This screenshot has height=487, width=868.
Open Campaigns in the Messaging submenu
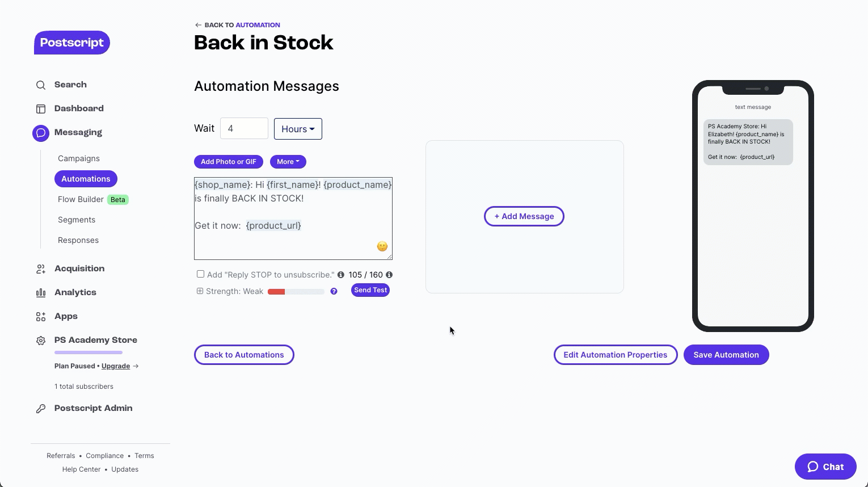pos(79,158)
